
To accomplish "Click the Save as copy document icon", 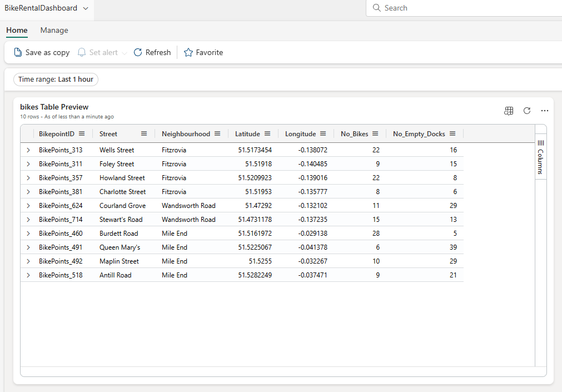I will 18,52.
